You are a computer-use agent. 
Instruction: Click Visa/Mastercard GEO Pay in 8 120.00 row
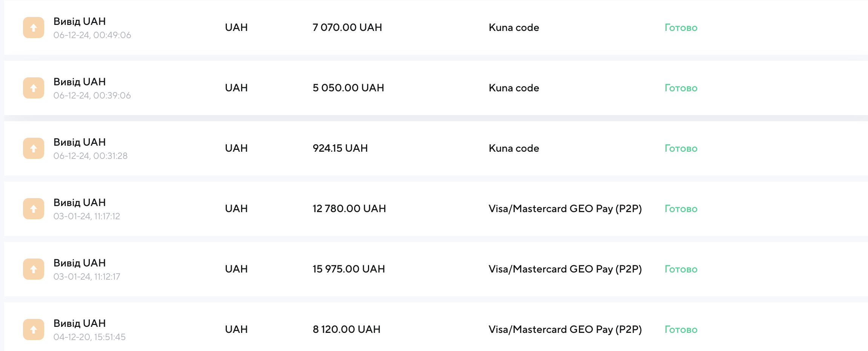(565, 329)
